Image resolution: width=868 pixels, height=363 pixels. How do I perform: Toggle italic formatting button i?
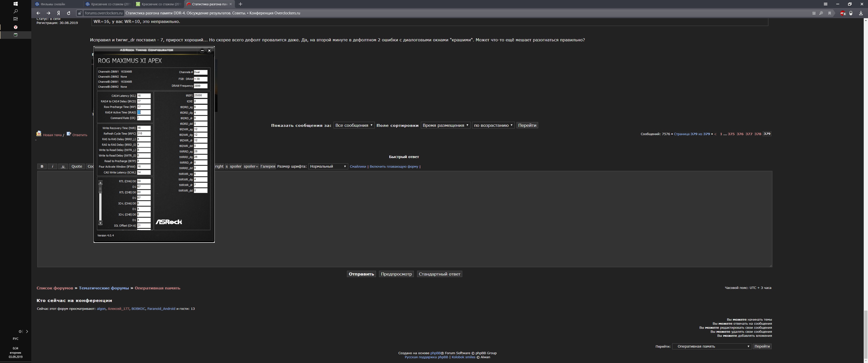pos(52,166)
